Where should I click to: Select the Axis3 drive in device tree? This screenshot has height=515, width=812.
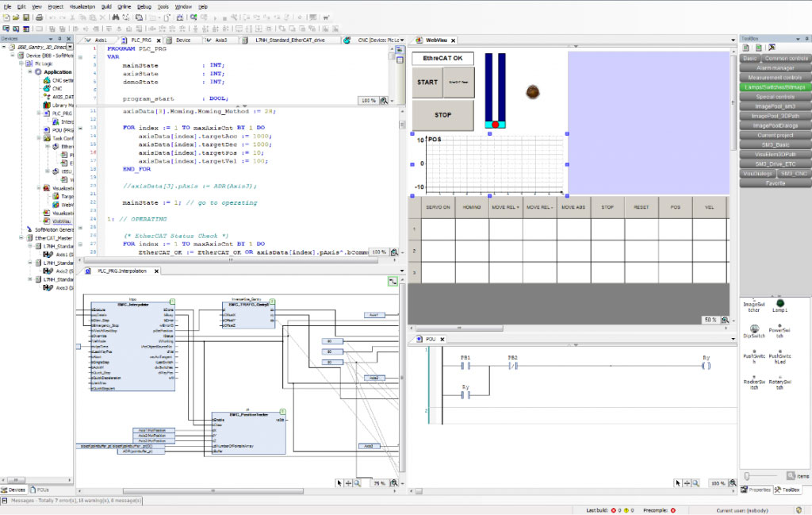tap(58, 287)
